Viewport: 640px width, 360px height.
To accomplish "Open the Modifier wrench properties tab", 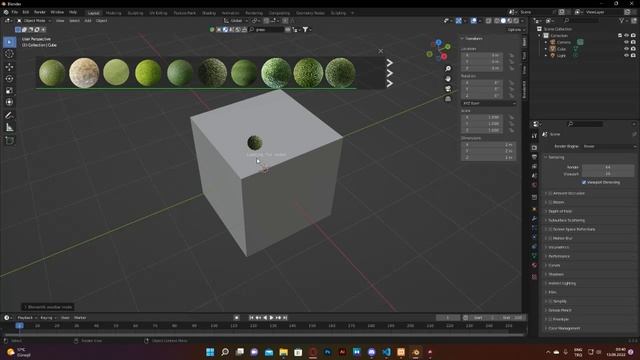I will tap(534, 218).
